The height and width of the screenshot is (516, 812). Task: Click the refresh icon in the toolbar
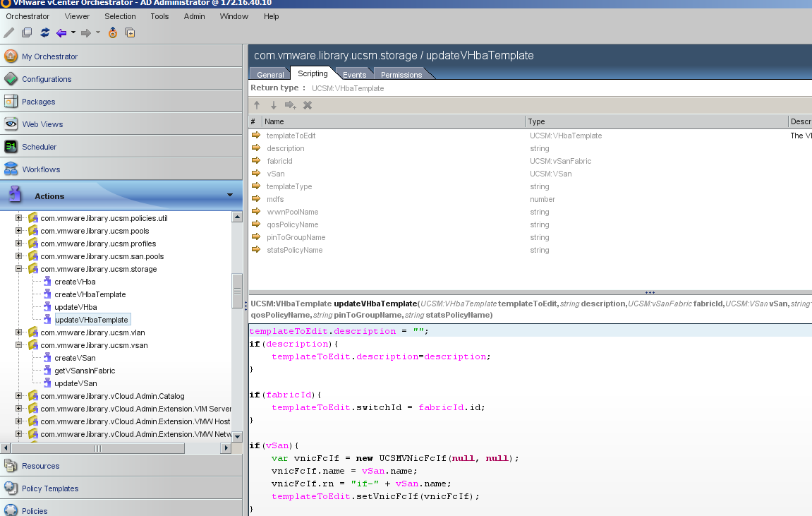click(x=44, y=32)
